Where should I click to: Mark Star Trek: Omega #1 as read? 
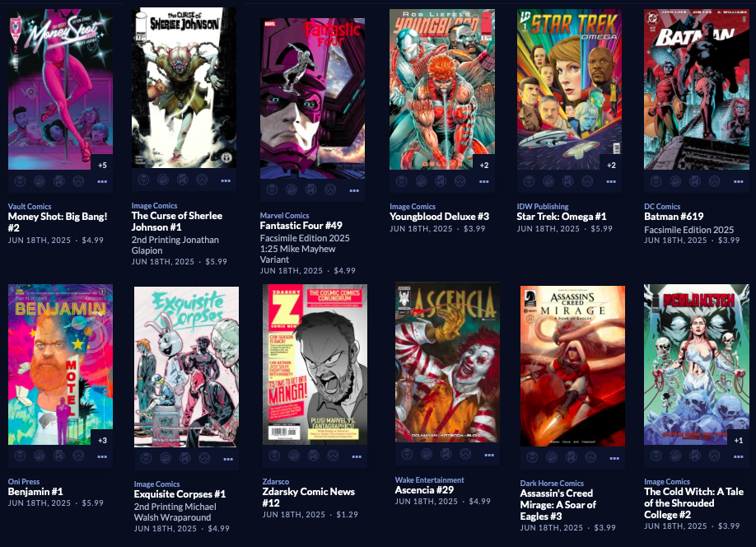(x=568, y=181)
